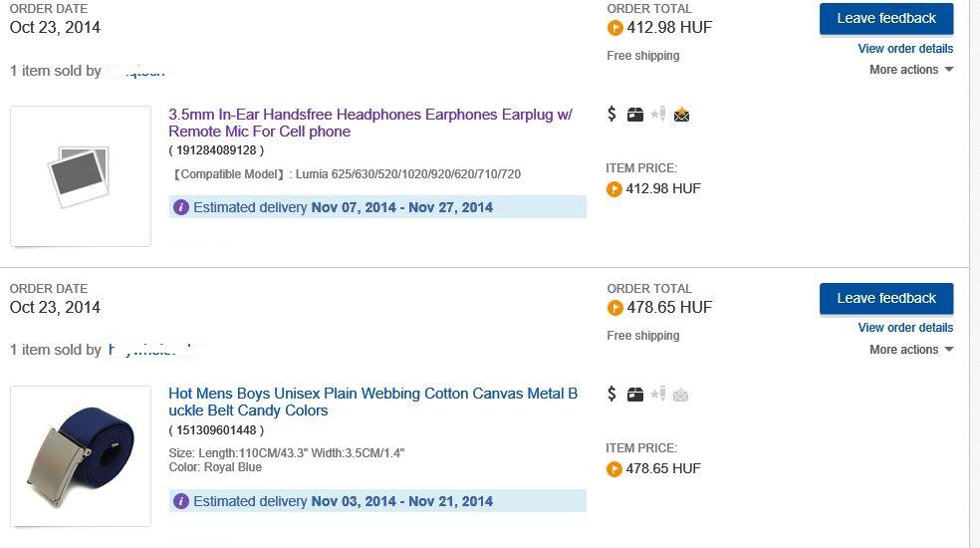This screenshot has width=980, height=548.
Task: Click the feedback-left star icon on headphones order
Action: tap(657, 115)
